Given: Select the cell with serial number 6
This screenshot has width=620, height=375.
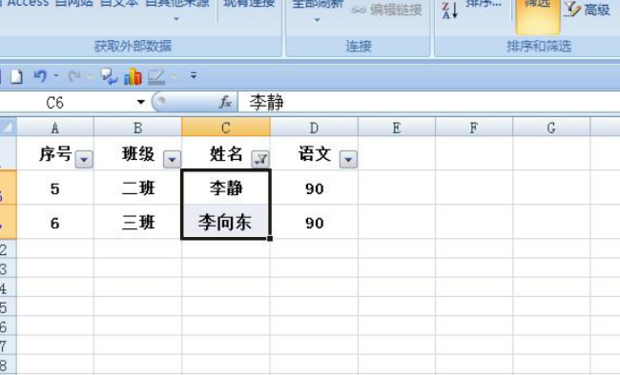Looking at the screenshot, I should tap(55, 222).
